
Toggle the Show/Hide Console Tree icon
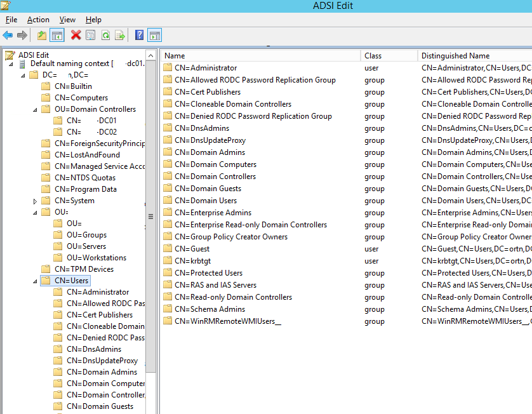pos(57,36)
